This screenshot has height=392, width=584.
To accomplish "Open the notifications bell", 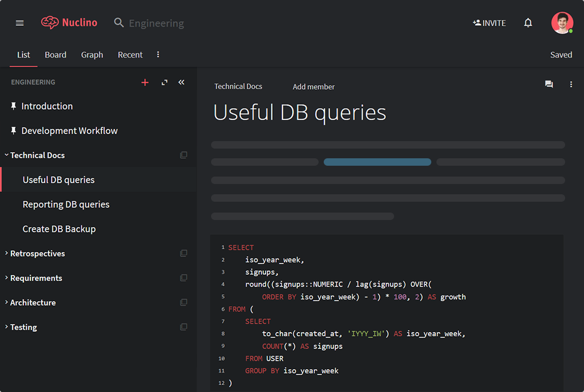I will pyautogui.click(x=528, y=23).
